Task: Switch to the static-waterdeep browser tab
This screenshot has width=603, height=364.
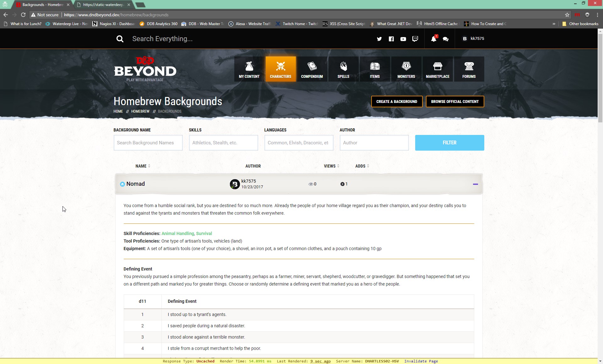Action: (103, 5)
